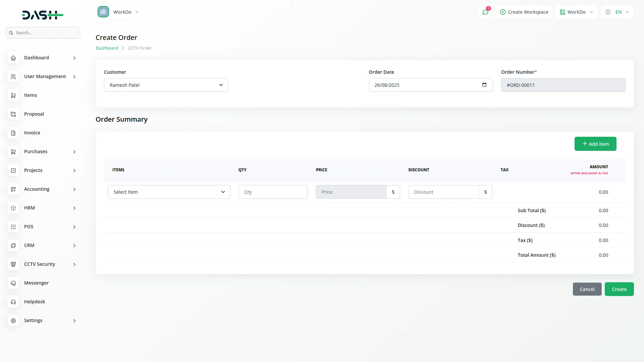
Task: Click the Messenger sidebar icon
Action: (13, 283)
